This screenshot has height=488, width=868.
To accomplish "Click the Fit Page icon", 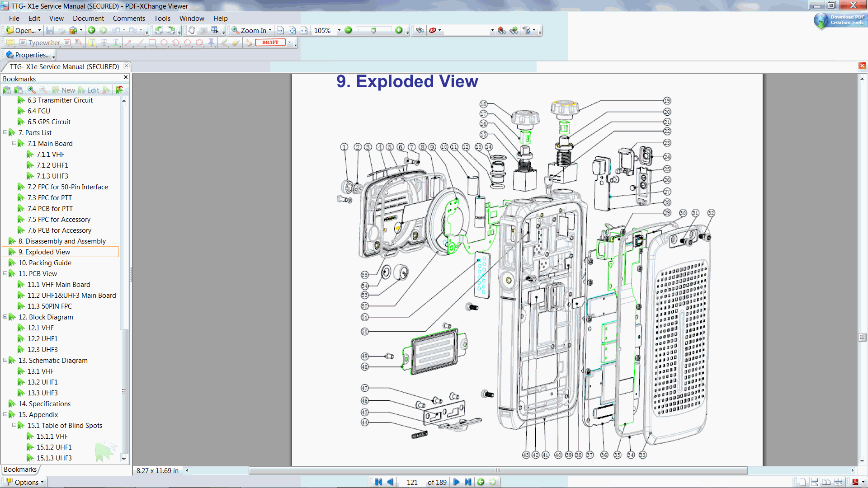I will 292,30.
